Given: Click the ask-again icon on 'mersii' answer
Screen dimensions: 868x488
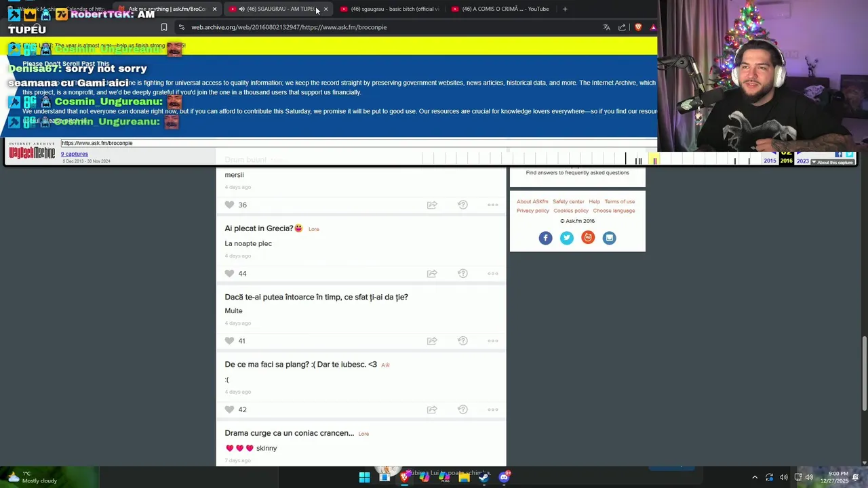Looking at the screenshot, I should pos(462,205).
